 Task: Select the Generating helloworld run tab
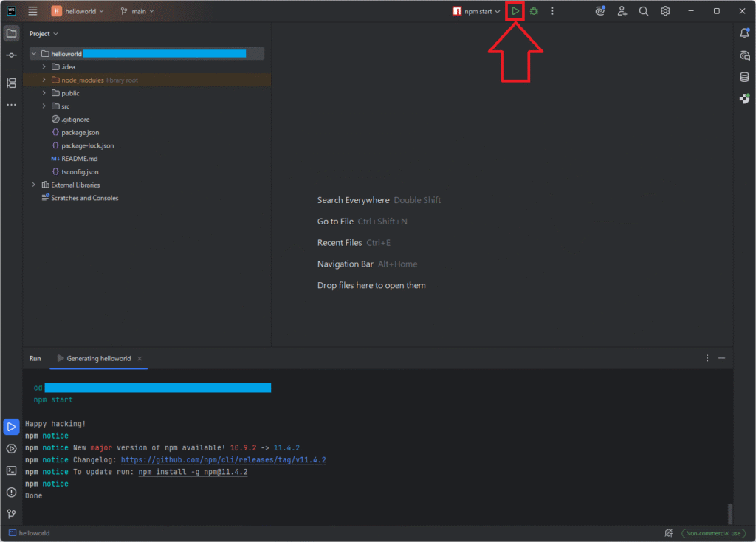click(x=98, y=358)
